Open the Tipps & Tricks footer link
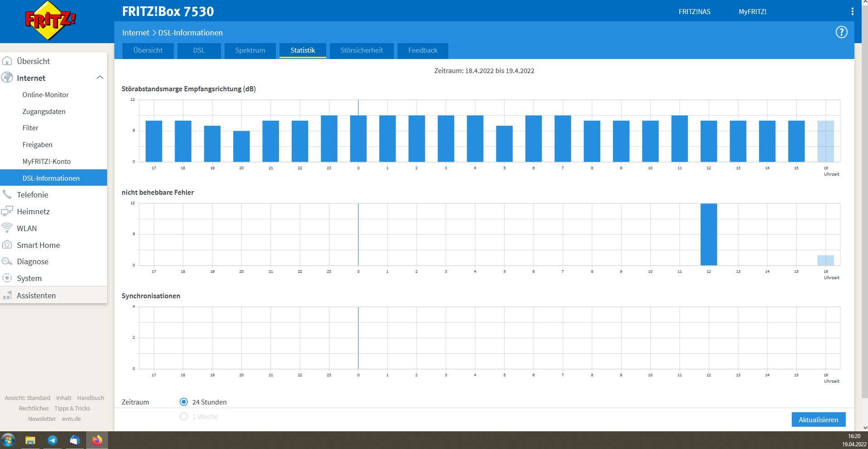 click(x=73, y=408)
